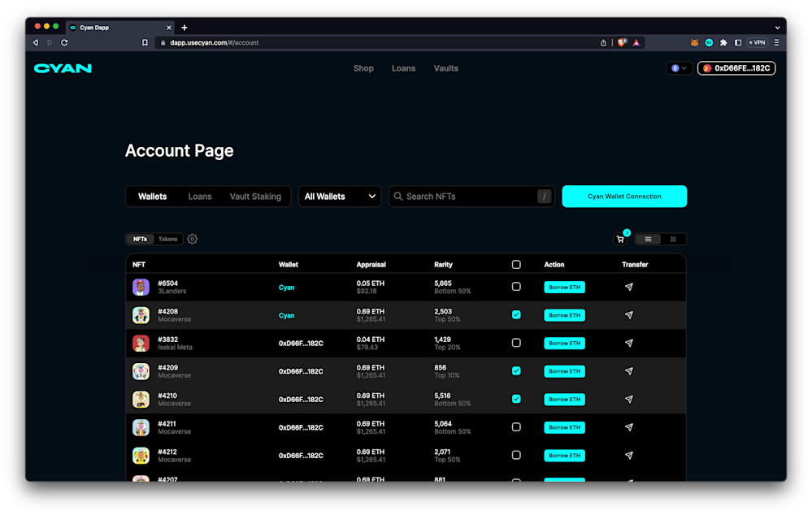The image size is (812, 515).
Task: Borrow ETH against #4209 Mocaverse
Action: pyautogui.click(x=564, y=371)
